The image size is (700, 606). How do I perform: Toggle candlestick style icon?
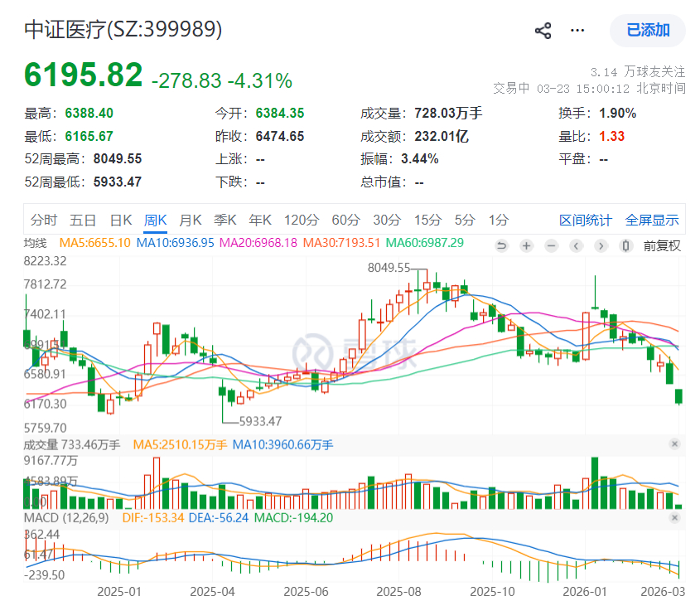pyautogui.click(x=626, y=245)
